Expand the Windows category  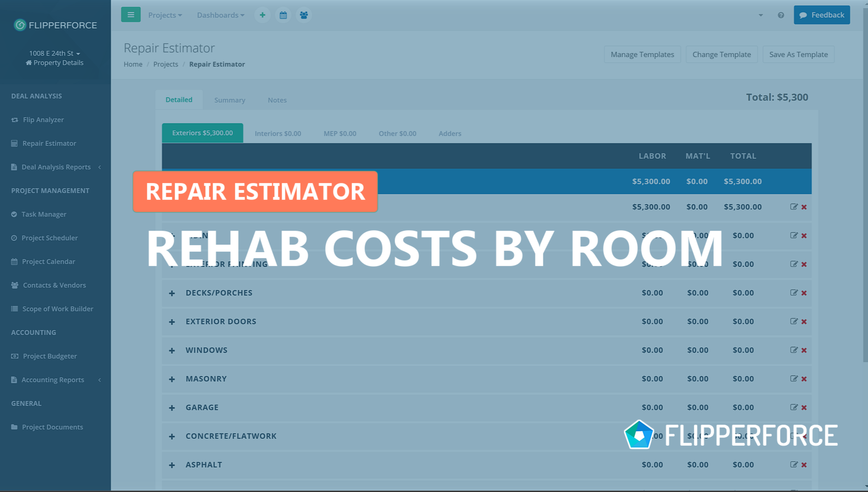click(x=172, y=350)
